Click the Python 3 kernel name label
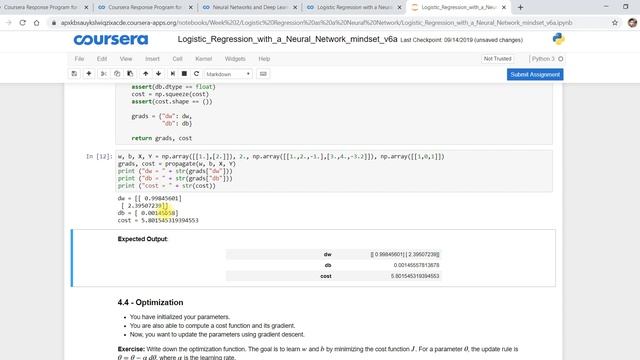 pyautogui.click(x=543, y=59)
